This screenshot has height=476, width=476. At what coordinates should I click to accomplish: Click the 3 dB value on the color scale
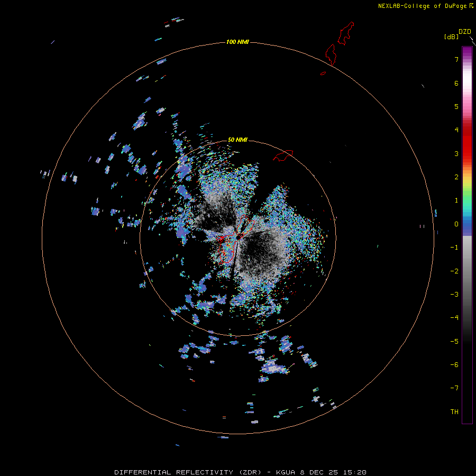(456, 153)
